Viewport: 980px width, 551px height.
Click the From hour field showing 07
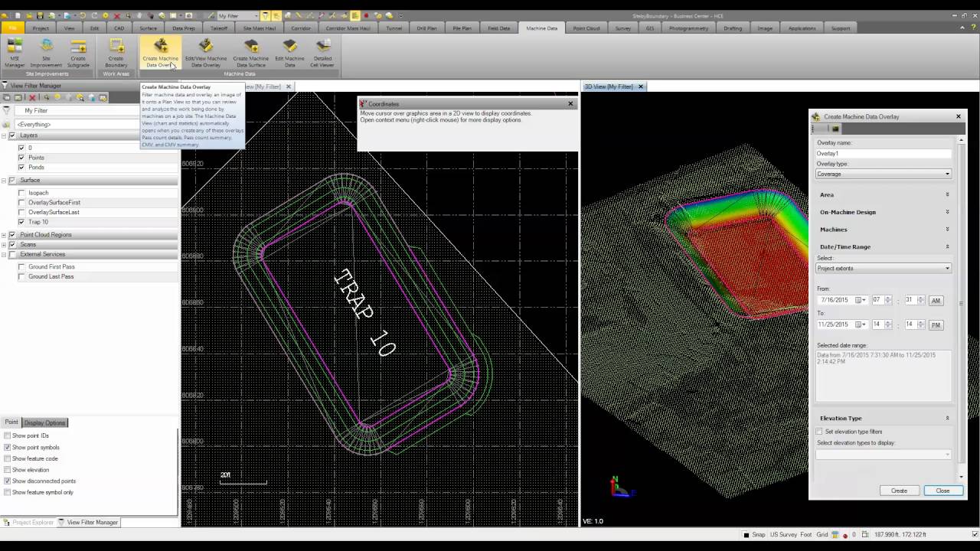(x=877, y=300)
